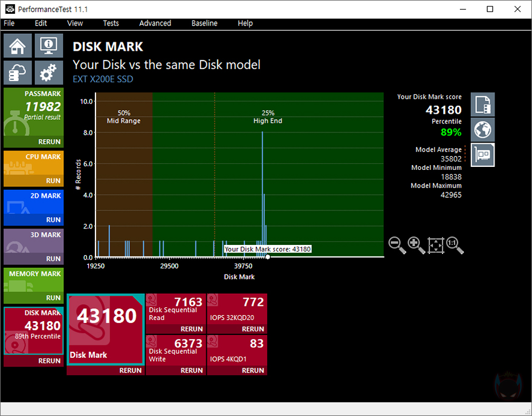Click the globe world comparison icon
Screen dimensions: 532x416
pos(482,129)
